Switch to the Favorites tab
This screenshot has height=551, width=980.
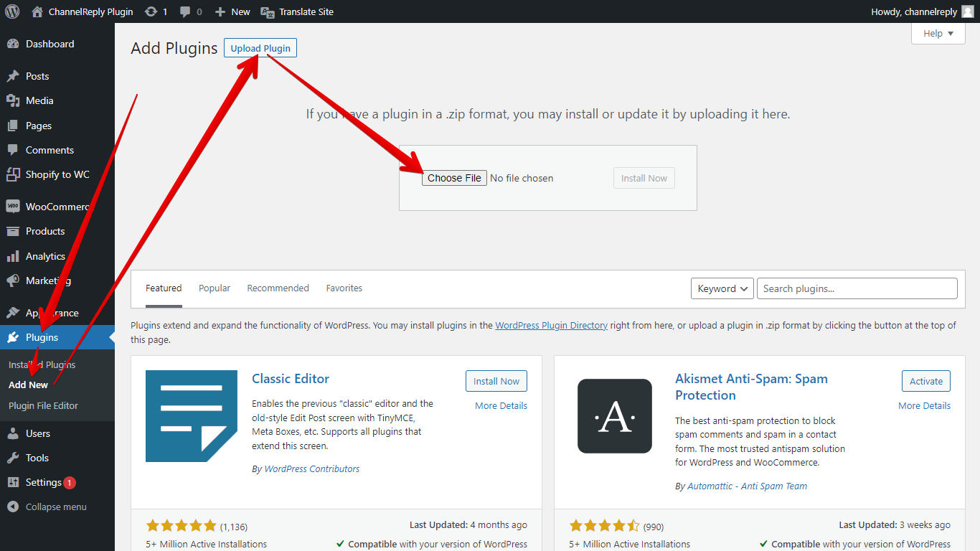pyautogui.click(x=344, y=288)
